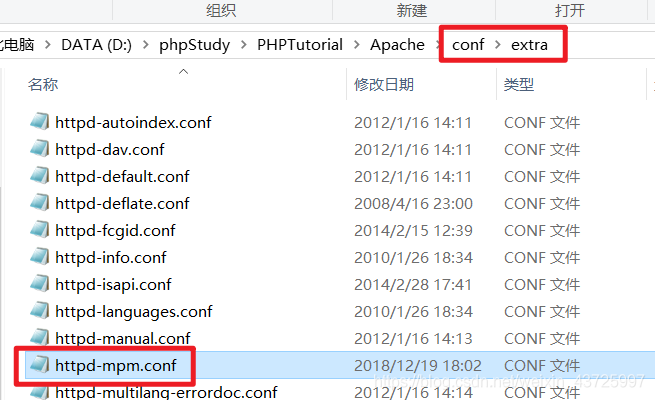Click the httpd-mpm.conf file icon
The width and height of the screenshot is (655, 400).
[40, 365]
